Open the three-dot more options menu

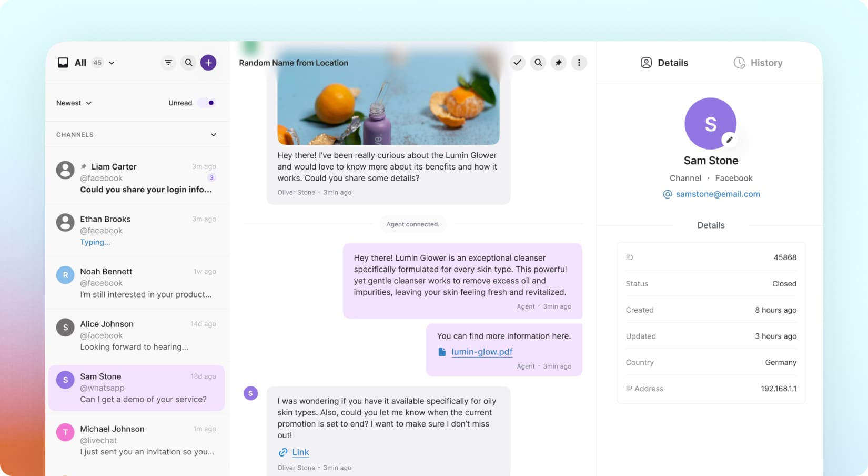[x=579, y=63]
